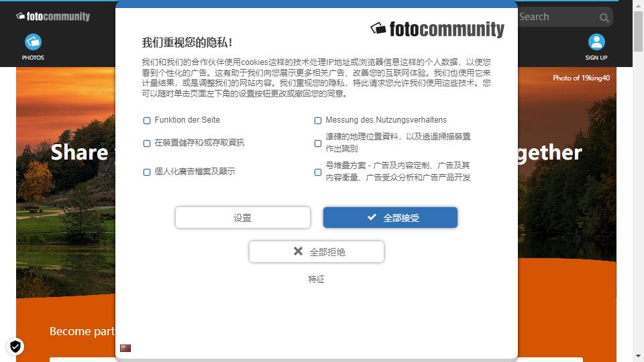Click the Photos camera icon

coord(33,42)
